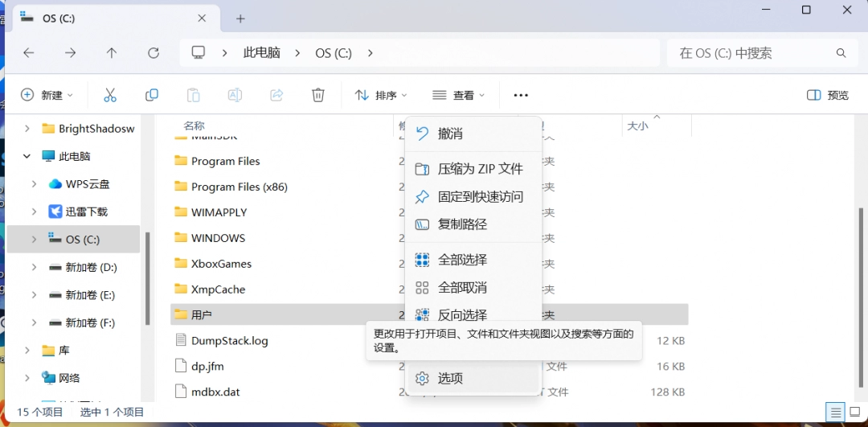Click 复制路径 in the menu
Screen dimensions: 868x427
[462, 224]
